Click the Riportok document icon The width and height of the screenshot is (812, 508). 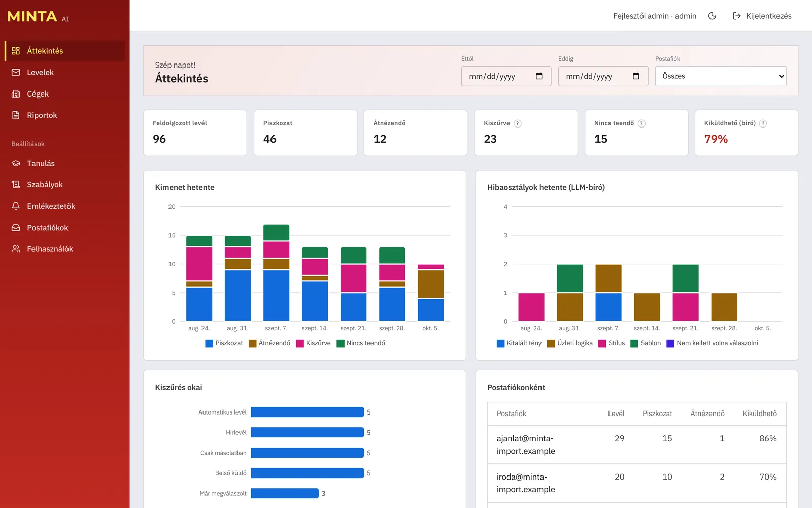tap(16, 115)
